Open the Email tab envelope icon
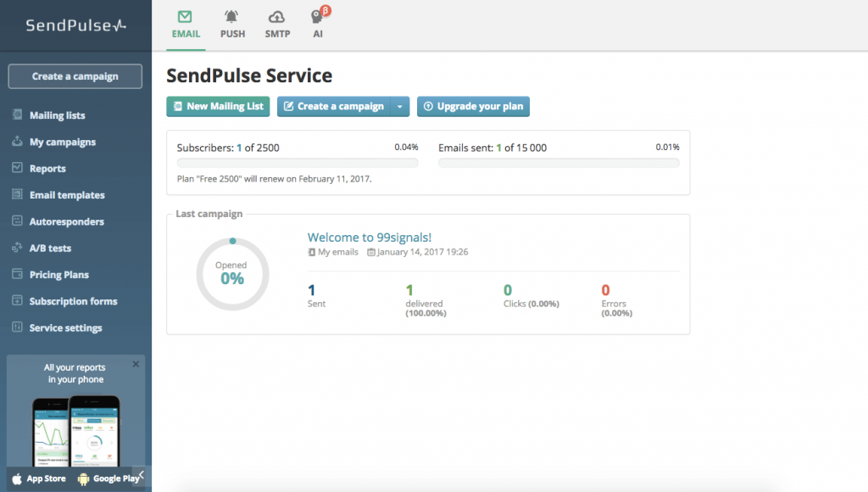This screenshot has width=868, height=492. 186,16
